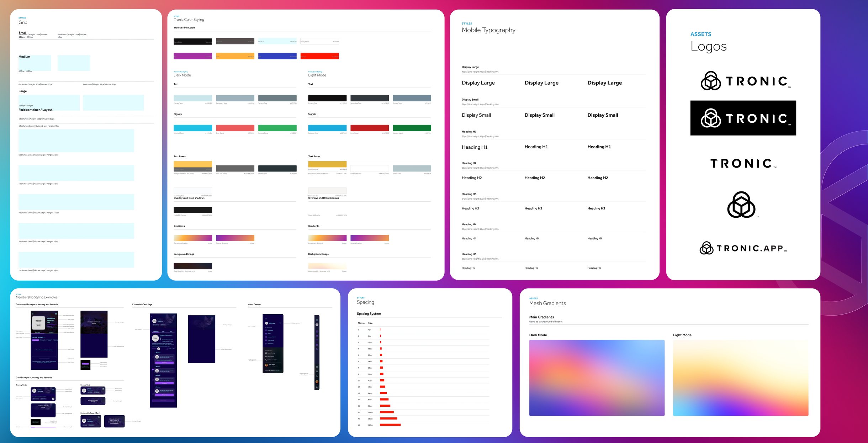Click the 'Fluid container / Layout' label

pos(35,110)
